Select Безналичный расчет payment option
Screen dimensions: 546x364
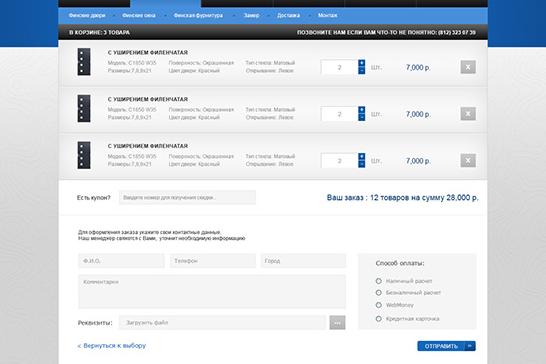click(x=379, y=293)
